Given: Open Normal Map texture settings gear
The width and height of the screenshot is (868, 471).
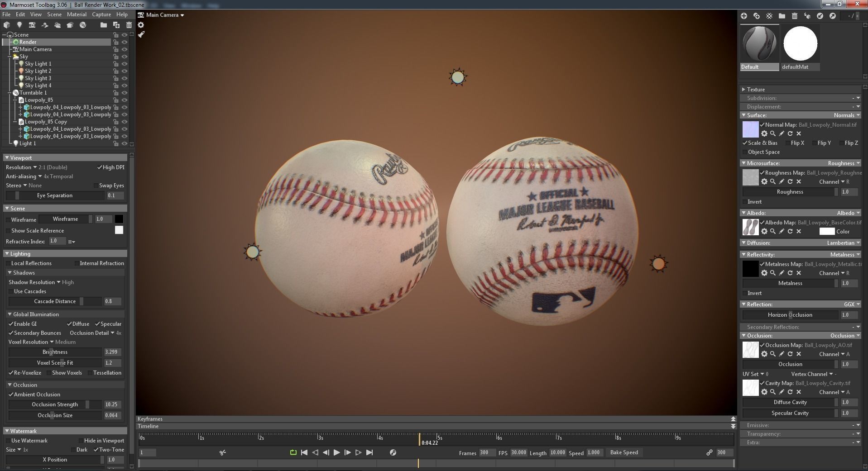Looking at the screenshot, I should click(764, 133).
